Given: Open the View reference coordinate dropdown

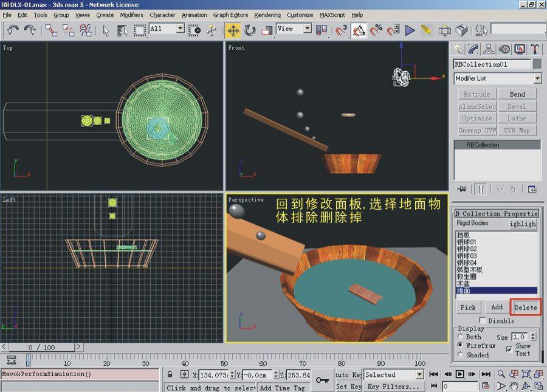Looking at the screenshot, I should click(307, 29).
